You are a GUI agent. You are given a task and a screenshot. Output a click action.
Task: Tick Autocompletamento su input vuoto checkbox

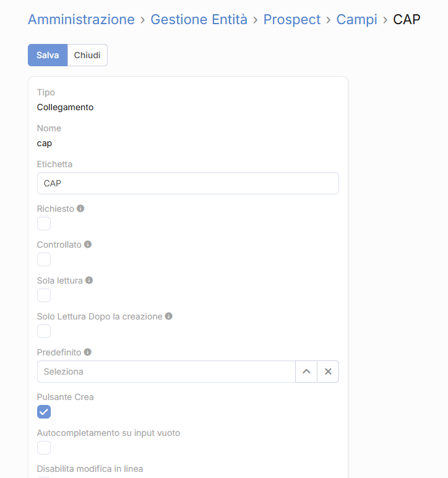[x=44, y=448]
